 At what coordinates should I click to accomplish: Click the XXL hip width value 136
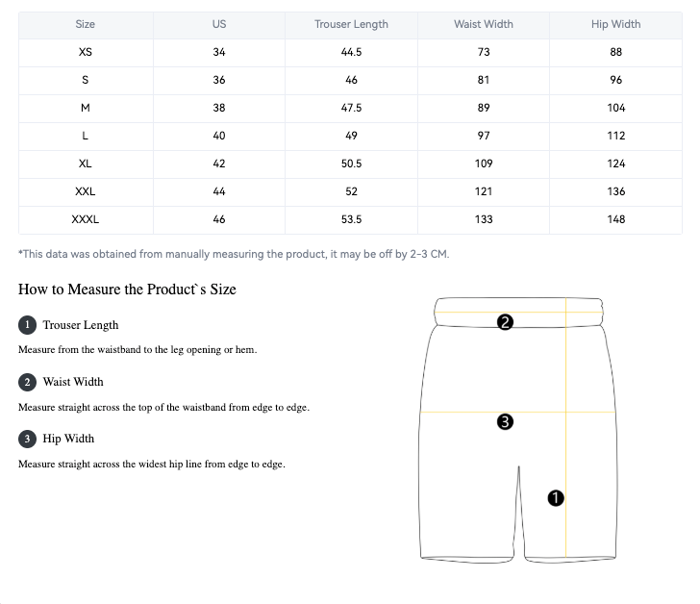tap(615, 191)
